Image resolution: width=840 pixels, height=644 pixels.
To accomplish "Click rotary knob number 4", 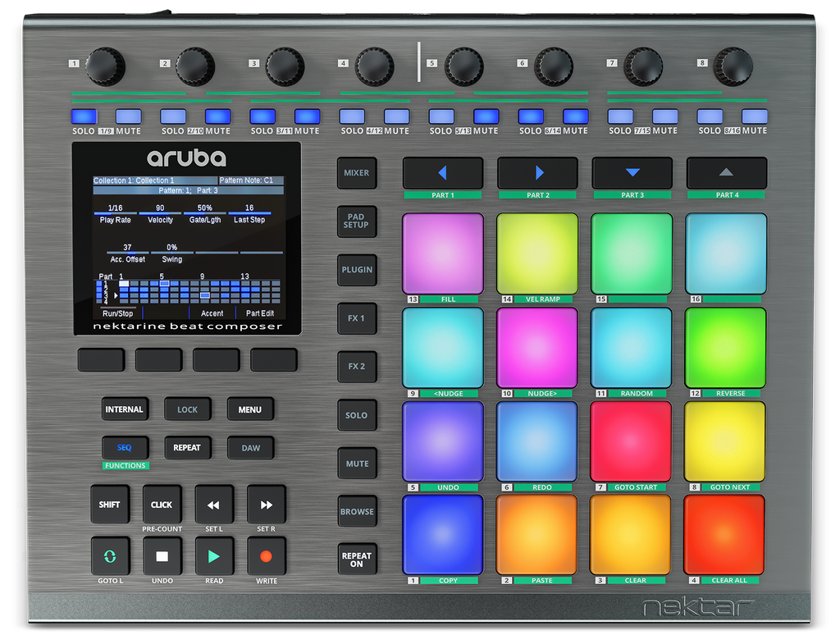I will coord(374,66).
